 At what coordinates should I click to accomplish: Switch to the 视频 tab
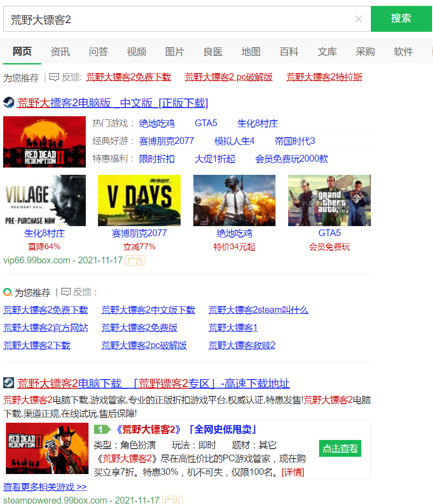coord(137,51)
